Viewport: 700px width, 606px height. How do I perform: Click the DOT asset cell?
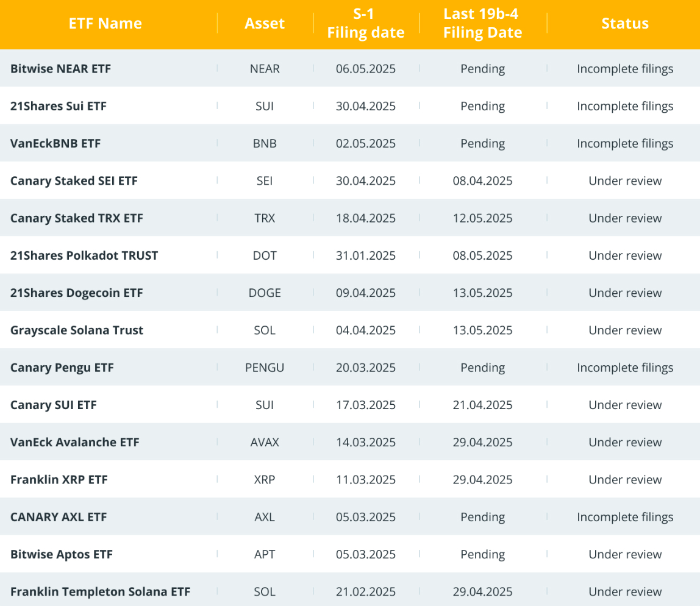(265, 255)
